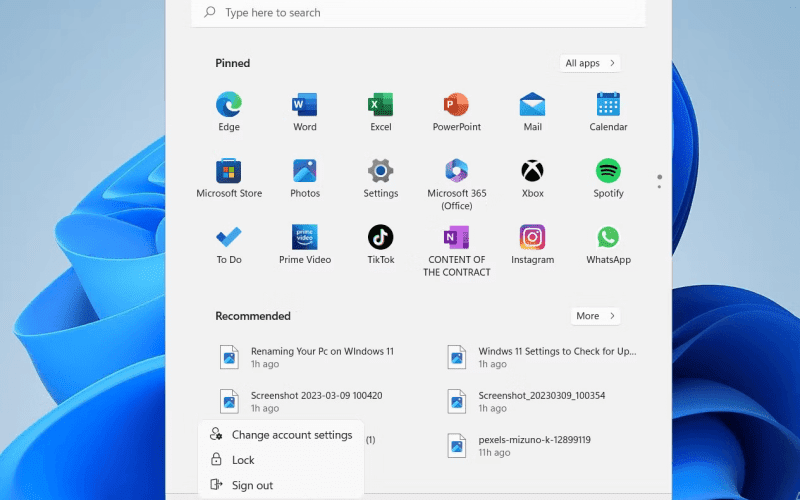Choose Lock from the user menu
The width and height of the screenshot is (800, 500).
coord(281,460)
